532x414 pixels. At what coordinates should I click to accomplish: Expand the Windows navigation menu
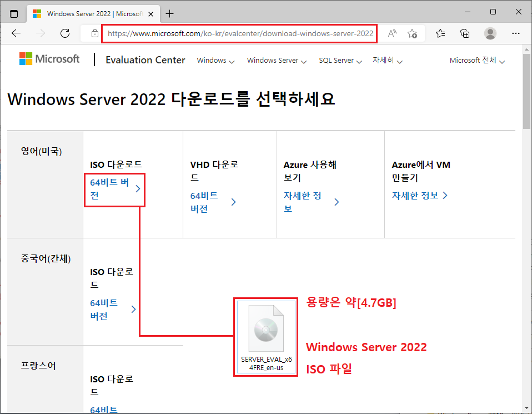click(215, 61)
